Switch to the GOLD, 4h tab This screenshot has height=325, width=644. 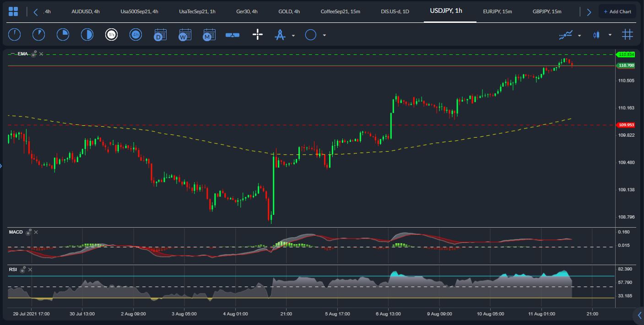tap(289, 11)
